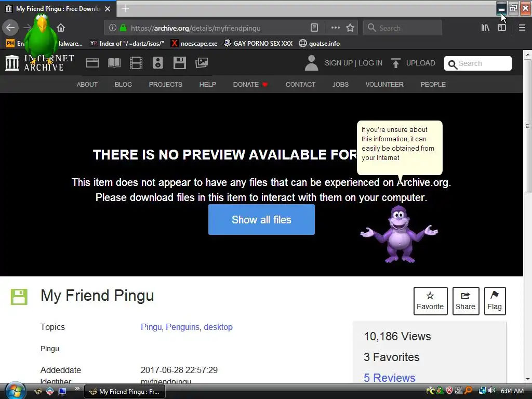Click the UPLOAD button
Screen dimensions: 532x399
[x=413, y=63]
